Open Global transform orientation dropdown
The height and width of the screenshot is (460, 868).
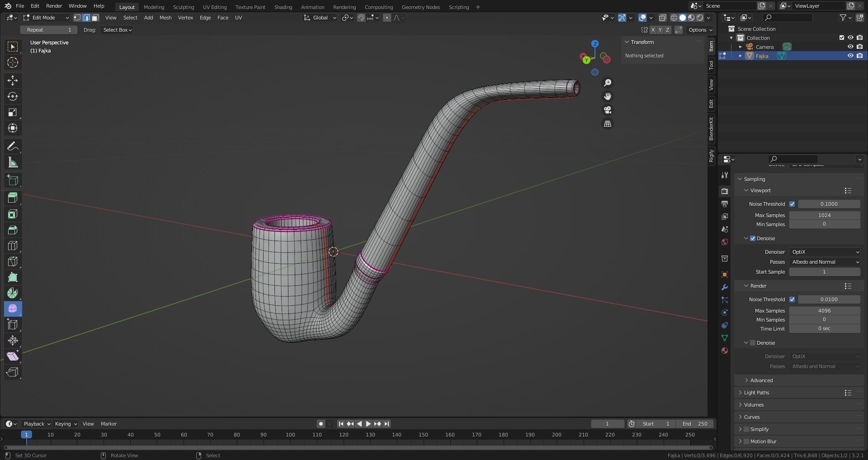pyautogui.click(x=320, y=18)
